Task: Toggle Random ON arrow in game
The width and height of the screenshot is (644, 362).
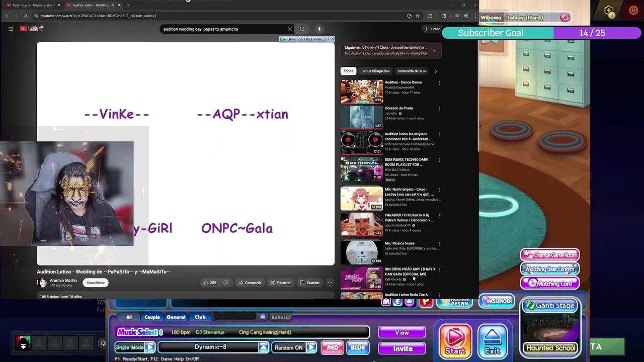Action: [x=311, y=347]
